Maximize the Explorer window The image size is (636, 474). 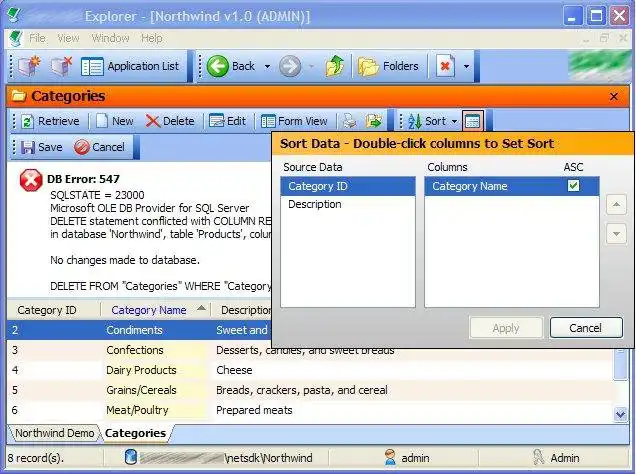(596, 17)
